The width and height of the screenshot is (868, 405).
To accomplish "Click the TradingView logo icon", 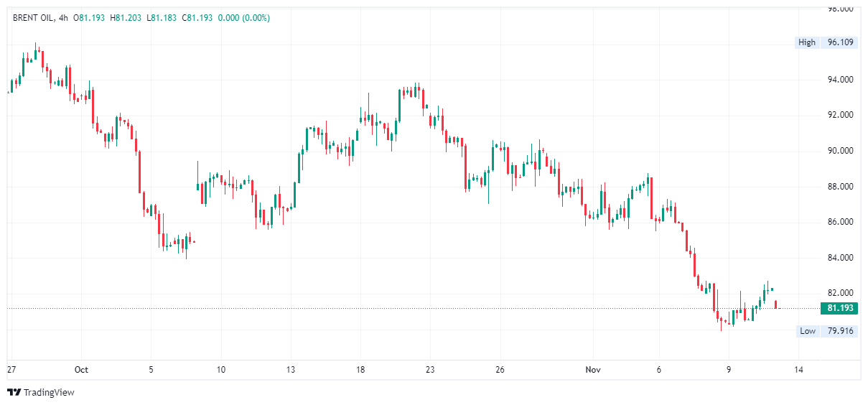I will (x=14, y=392).
